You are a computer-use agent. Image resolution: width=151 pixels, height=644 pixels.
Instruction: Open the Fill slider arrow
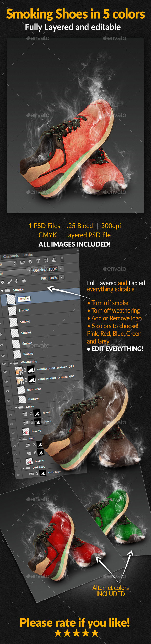(61, 277)
